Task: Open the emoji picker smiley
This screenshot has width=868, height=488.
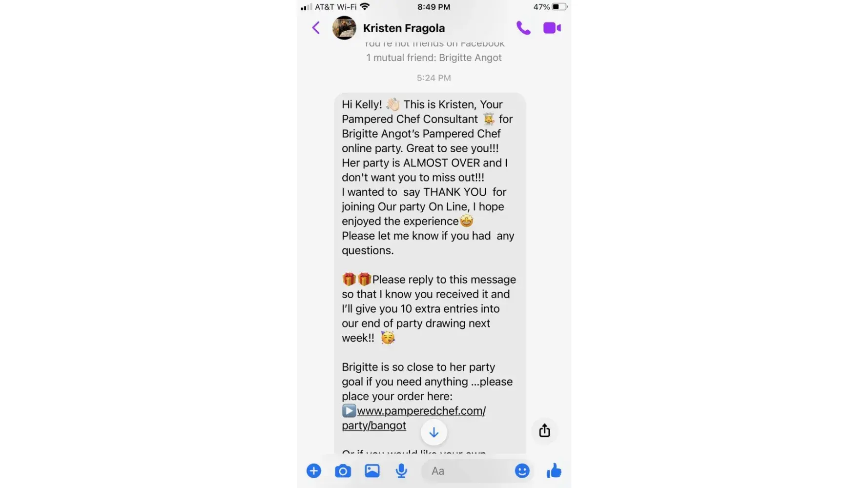Action: pos(522,471)
